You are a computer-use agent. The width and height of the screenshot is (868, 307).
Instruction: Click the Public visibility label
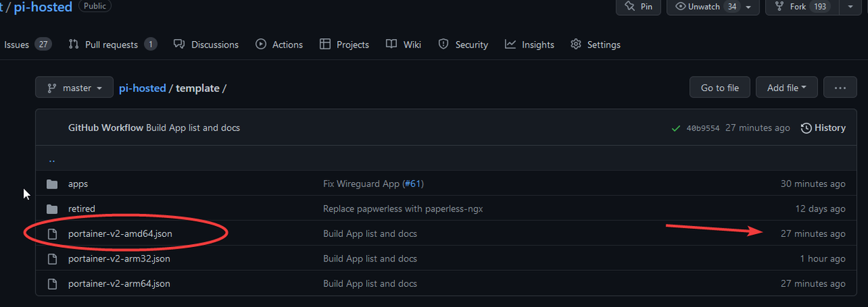pyautogui.click(x=94, y=7)
